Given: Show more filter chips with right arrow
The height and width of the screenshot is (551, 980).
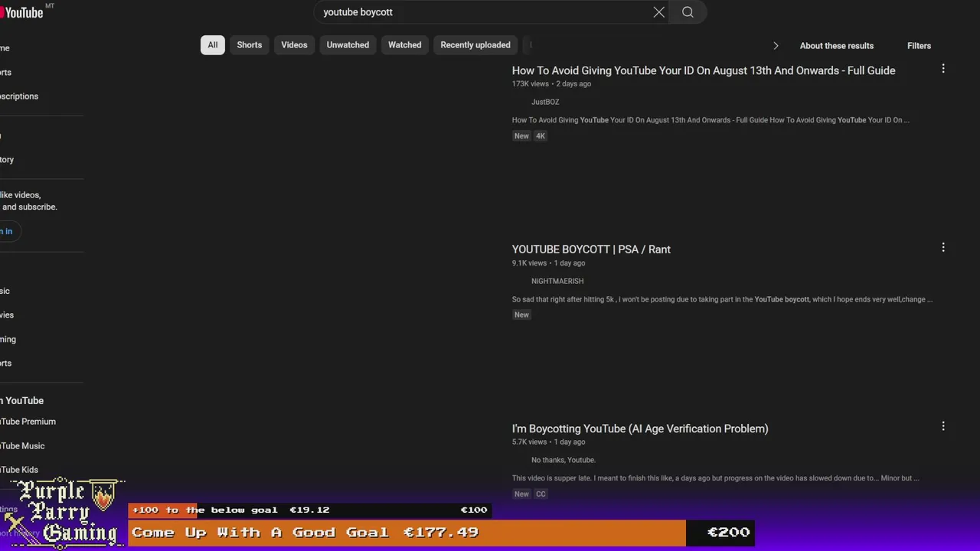Looking at the screenshot, I should [776, 46].
